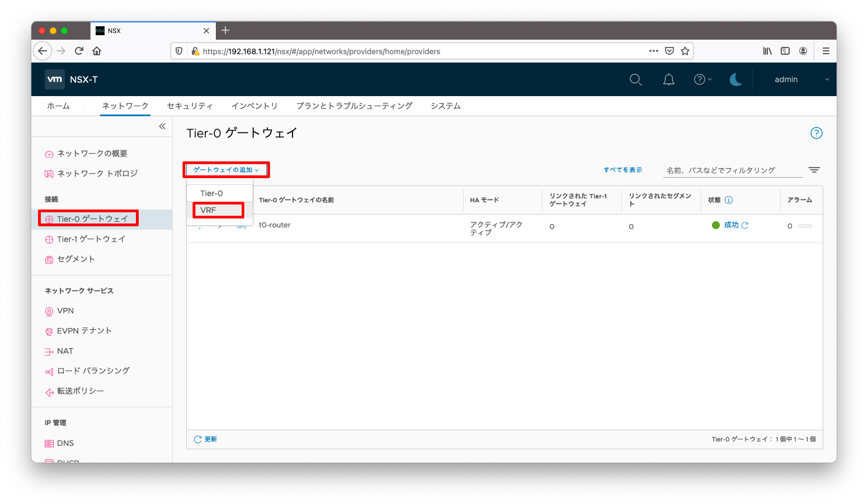
Task: Click tracking protection shield icon
Action: pos(179,51)
